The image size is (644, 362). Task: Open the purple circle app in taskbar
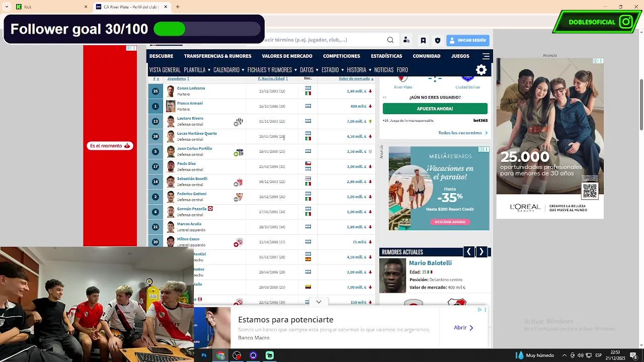pos(253,355)
